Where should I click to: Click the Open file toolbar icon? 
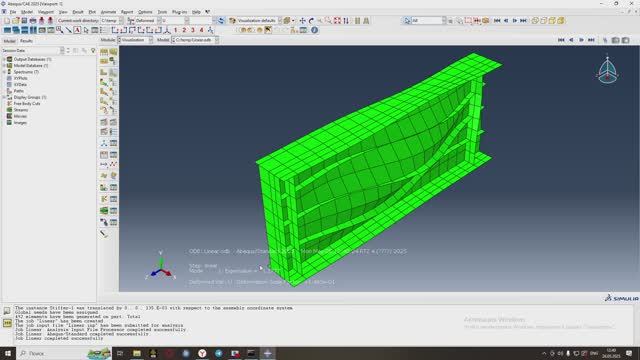click(16, 20)
